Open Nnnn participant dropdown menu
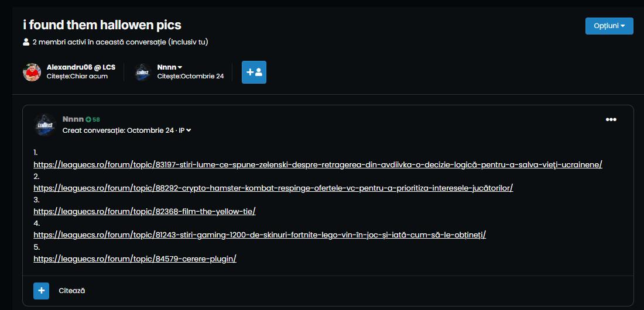The width and height of the screenshot is (644, 310). click(x=170, y=67)
